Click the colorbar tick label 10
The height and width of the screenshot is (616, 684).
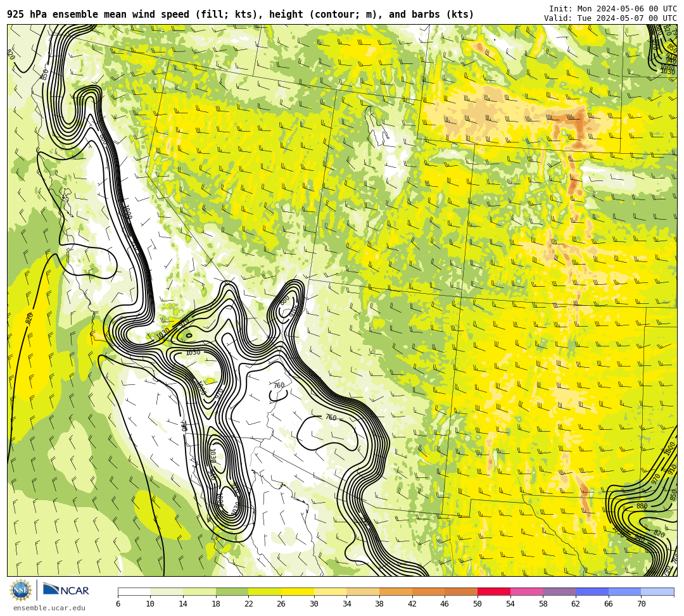(151, 604)
